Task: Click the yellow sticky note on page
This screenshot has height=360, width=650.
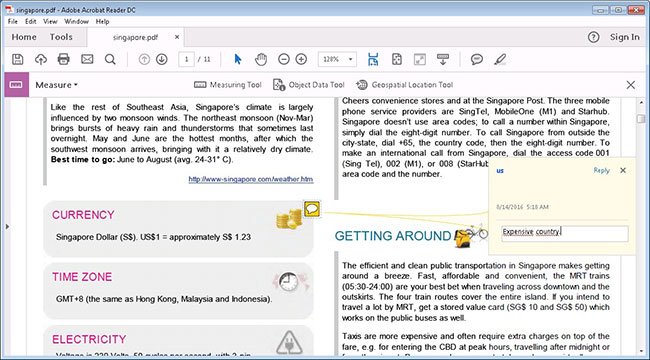Action: tap(312, 209)
